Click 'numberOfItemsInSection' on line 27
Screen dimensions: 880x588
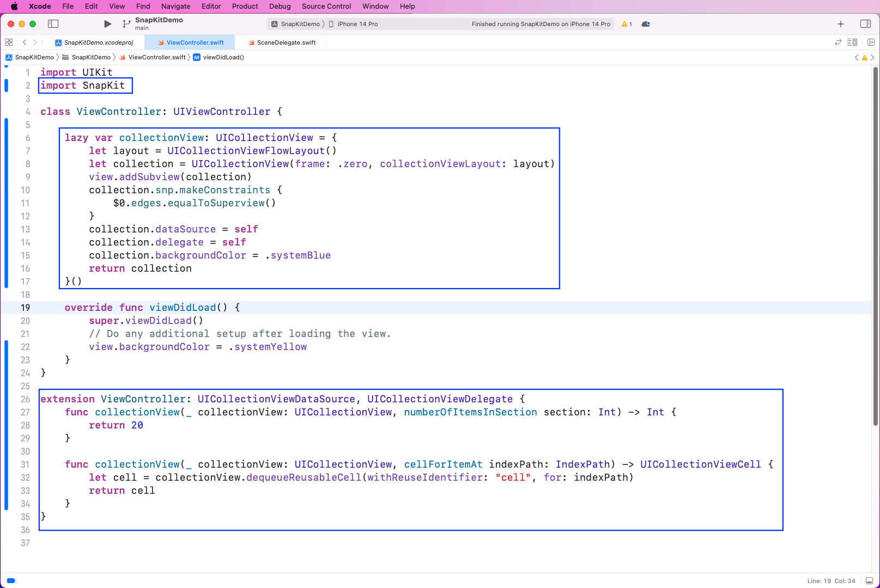[470, 412]
